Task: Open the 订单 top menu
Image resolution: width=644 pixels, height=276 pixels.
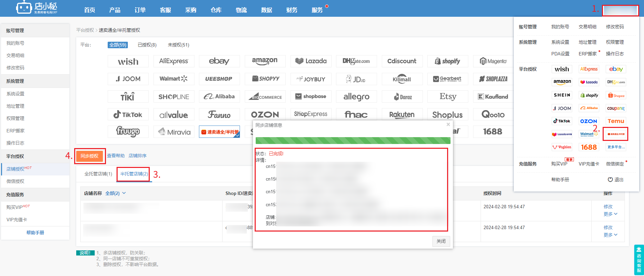Action: [x=140, y=10]
